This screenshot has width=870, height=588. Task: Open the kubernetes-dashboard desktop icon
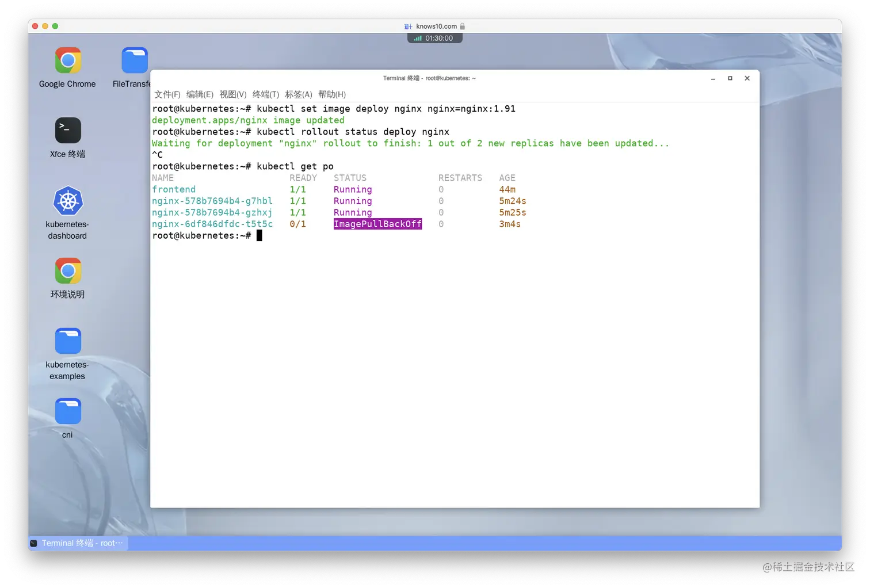[68, 201]
